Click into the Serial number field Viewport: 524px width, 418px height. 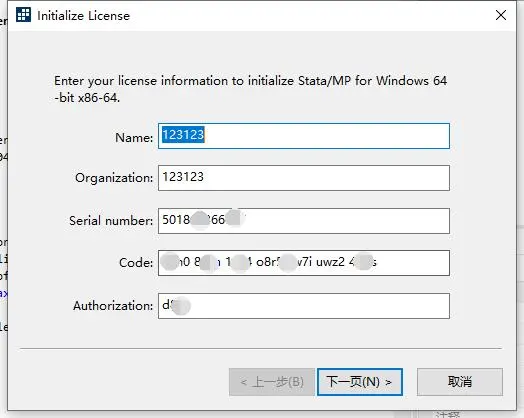304,221
